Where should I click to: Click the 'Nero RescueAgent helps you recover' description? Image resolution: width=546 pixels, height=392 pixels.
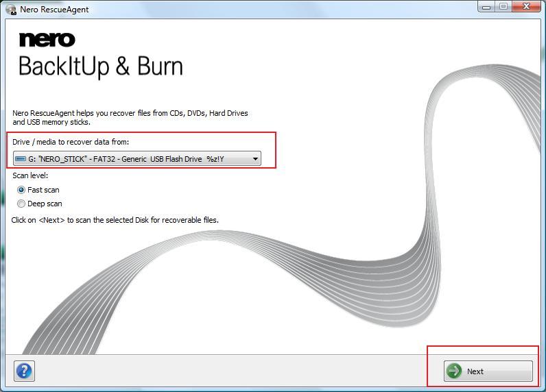130,118
